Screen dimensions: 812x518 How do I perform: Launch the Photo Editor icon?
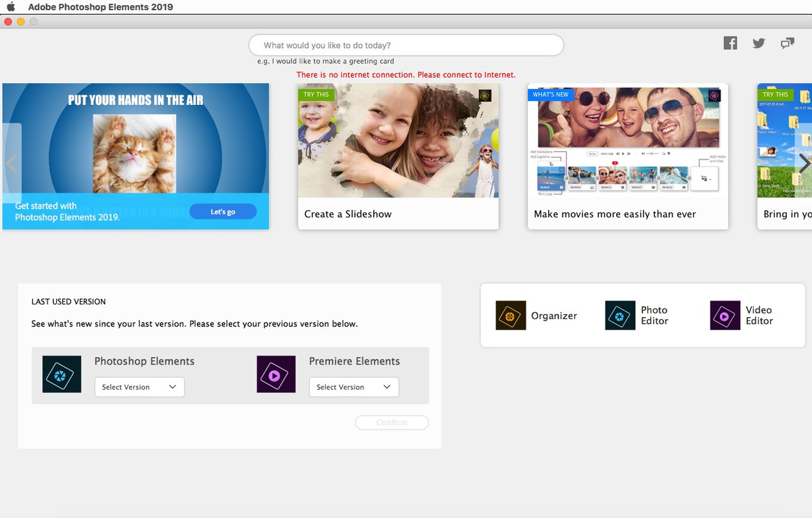tap(620, 316)
